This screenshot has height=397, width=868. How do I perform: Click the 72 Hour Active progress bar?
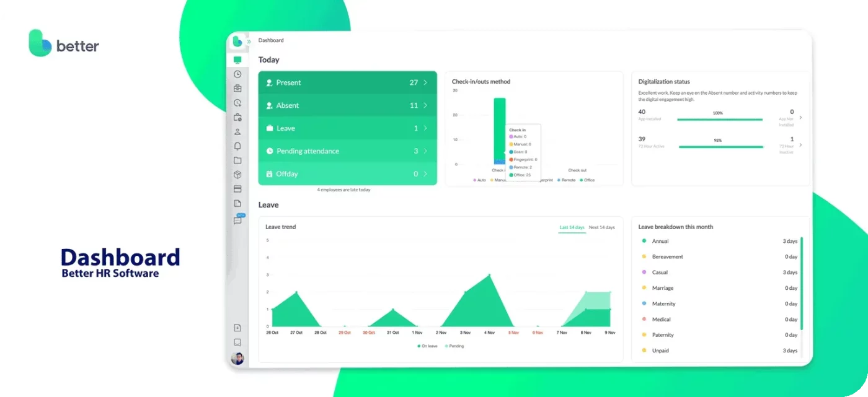pos(720,147)
